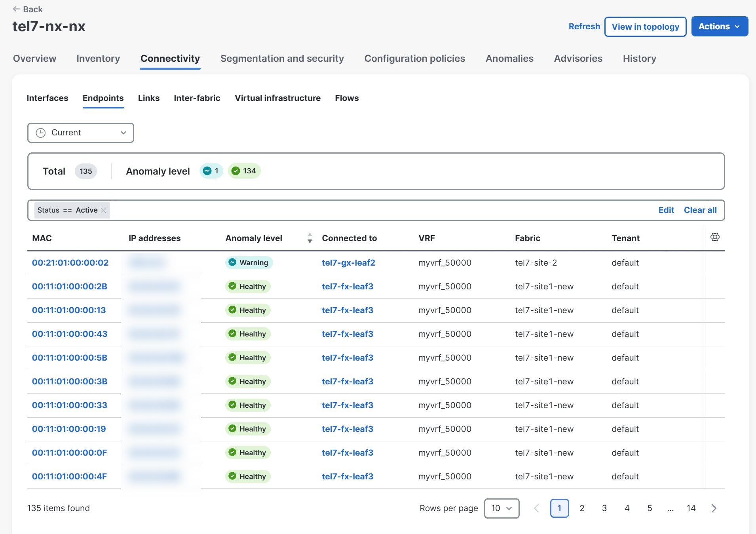Screen dimensions: 756x534
Task: Click the VRF column header
Action: (x=427, y=238)
